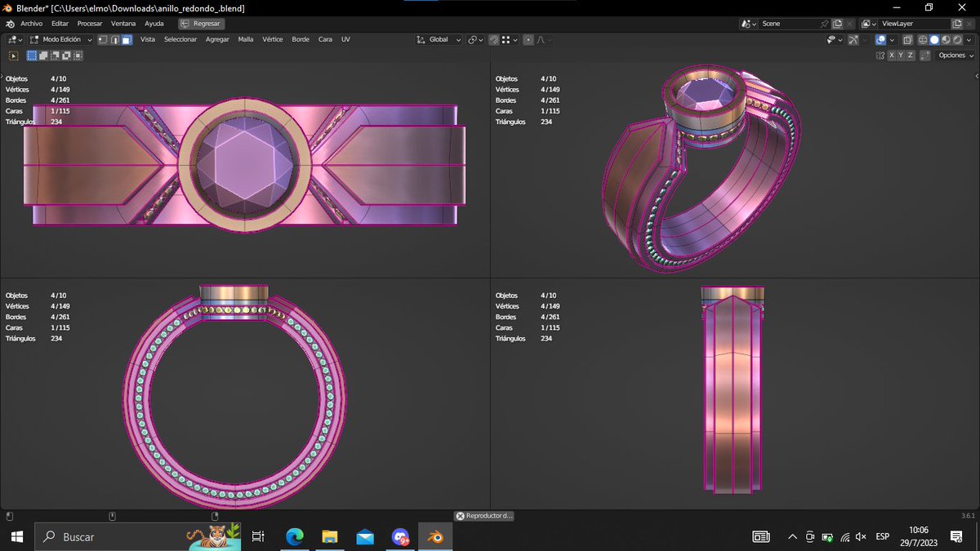Toggle proportional editing
This screenshot has height=551, width=980.
(528, 40)
